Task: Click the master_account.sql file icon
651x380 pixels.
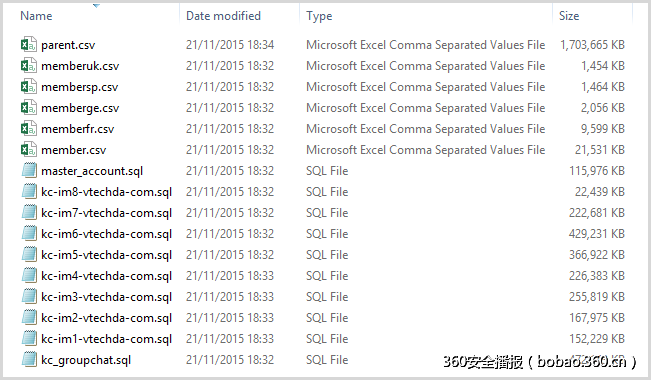Action: pyautogui.click(x=29, y=170)
